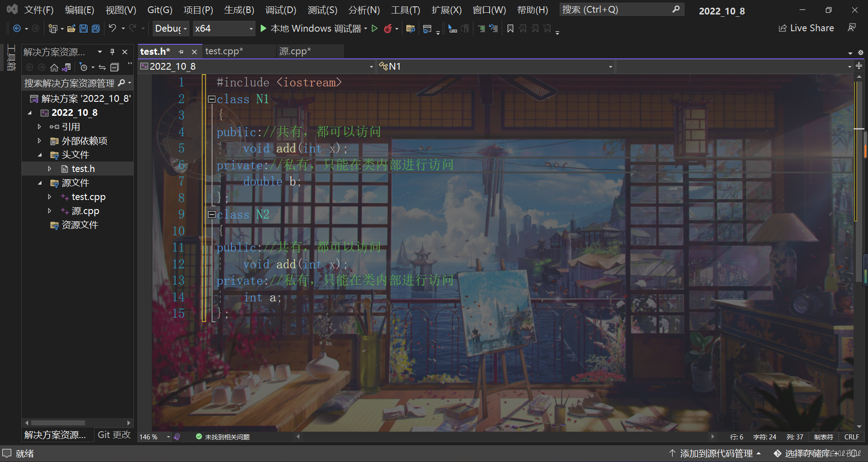Click the comment selected lines icon

click(x=481, y=29)
